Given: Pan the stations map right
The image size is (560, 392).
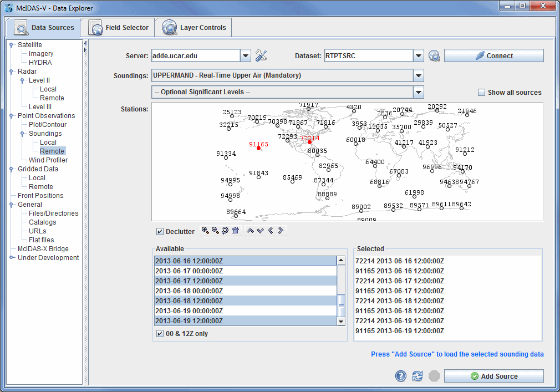Looking at the screenshot, I should point(281,231).
